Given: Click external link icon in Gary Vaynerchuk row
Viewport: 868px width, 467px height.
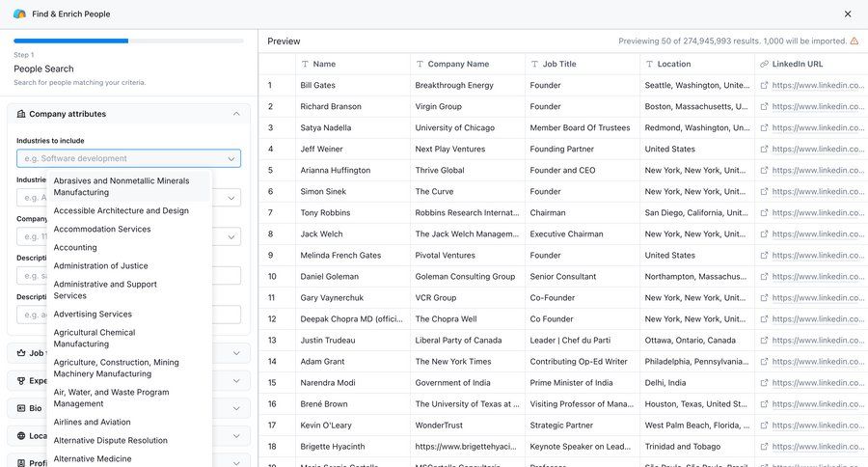Looking at the screenshot, I should [764, 297].
